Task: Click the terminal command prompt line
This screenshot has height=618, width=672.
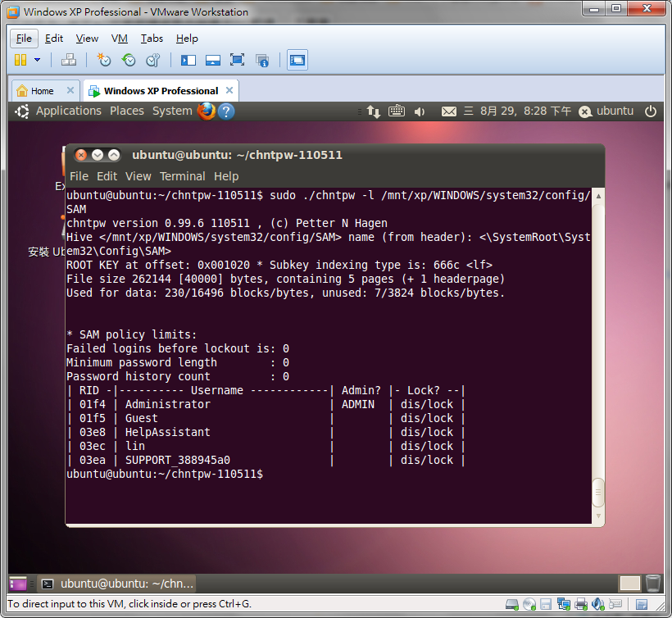Action: [165, 474]
